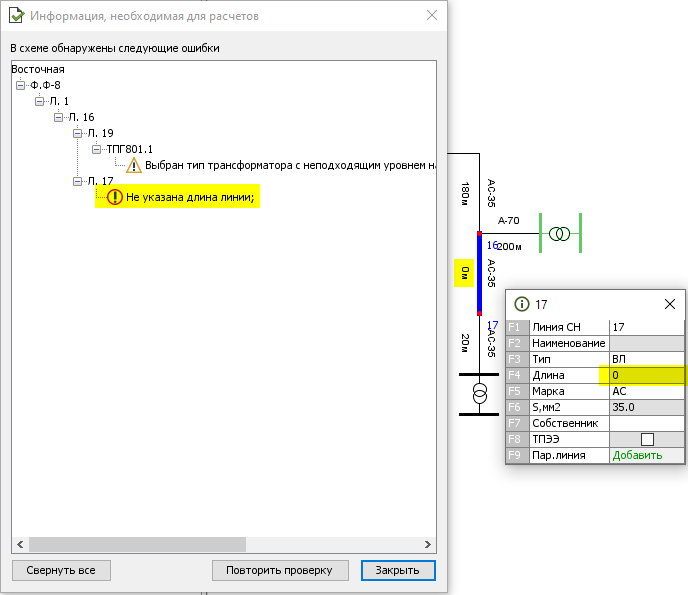Collapse the Л. 1 tree node
This screenshot has width=688, height=595.
(39, 101)
